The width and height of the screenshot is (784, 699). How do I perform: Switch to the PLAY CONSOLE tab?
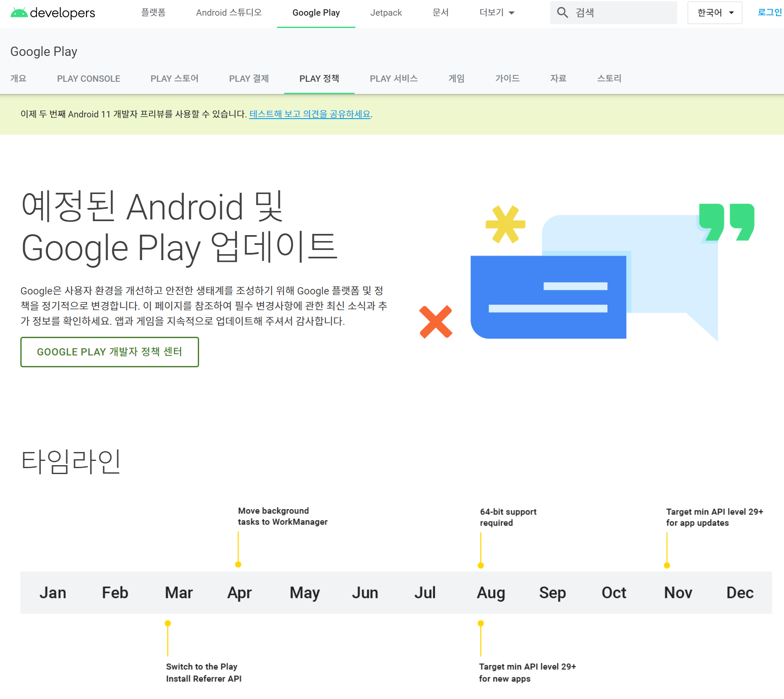pyautogui.click(x=89, y=79)
